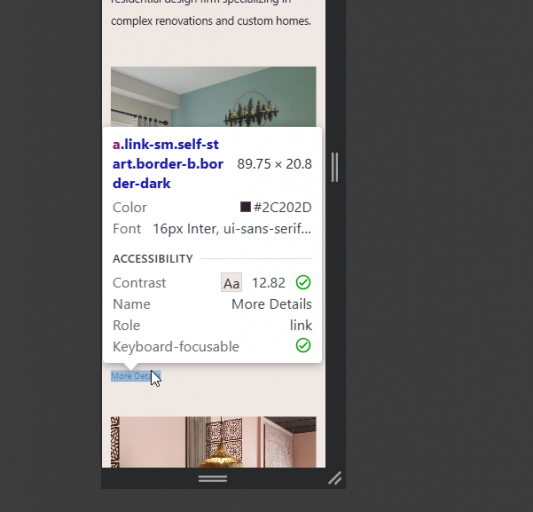Click the 12.82 contrast ratio value
The image size is (533, 512).
pyautogui.click(x=269, y=283)
